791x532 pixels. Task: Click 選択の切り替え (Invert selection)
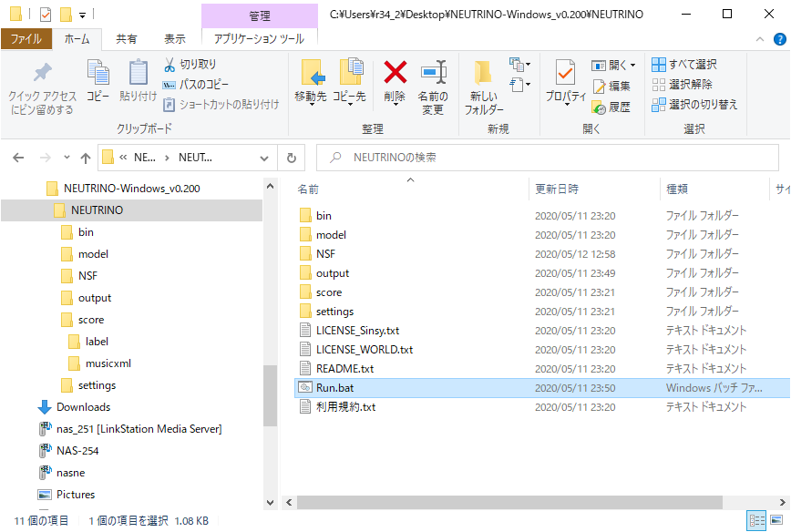click(694, 105)
